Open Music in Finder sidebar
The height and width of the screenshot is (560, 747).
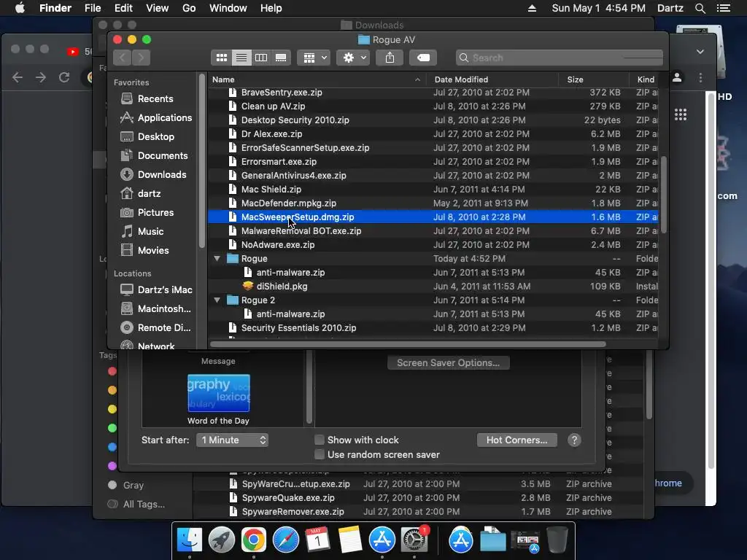tap(142, 231)
